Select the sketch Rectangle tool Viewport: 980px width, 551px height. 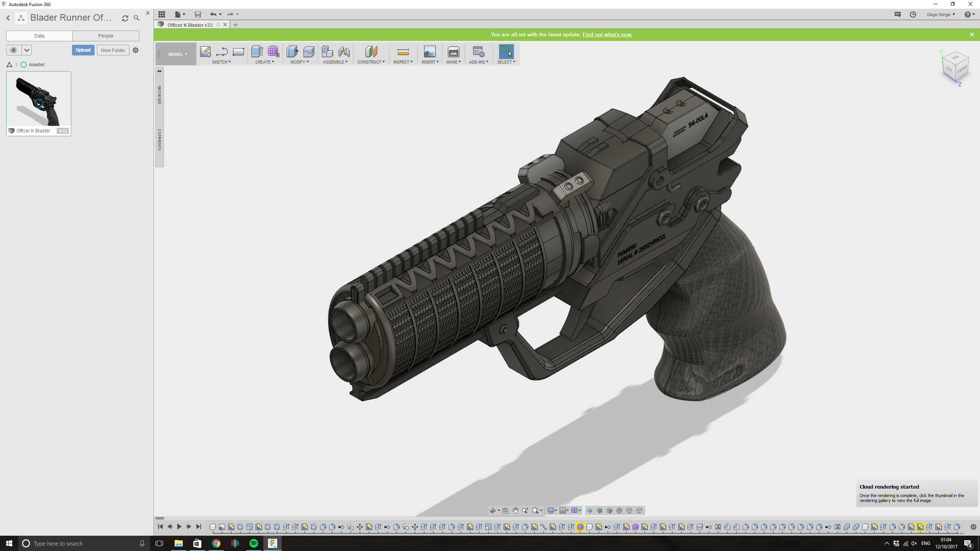(238, 52)
